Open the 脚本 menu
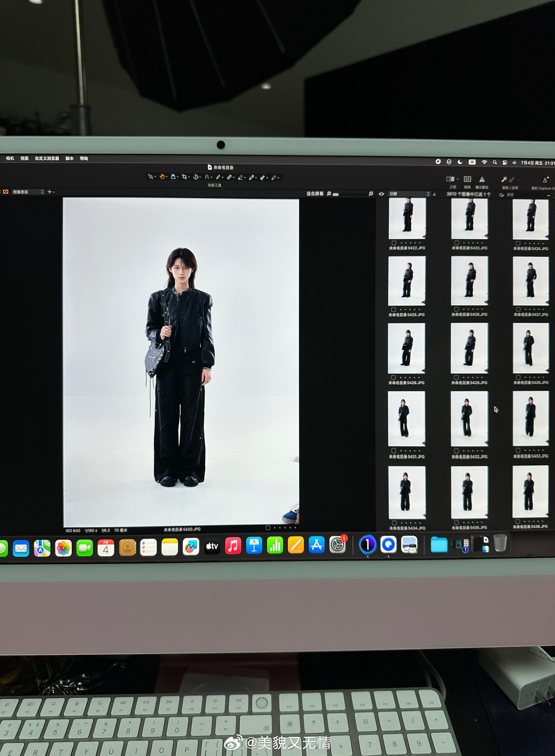The image size is (555, 756). 70,158
